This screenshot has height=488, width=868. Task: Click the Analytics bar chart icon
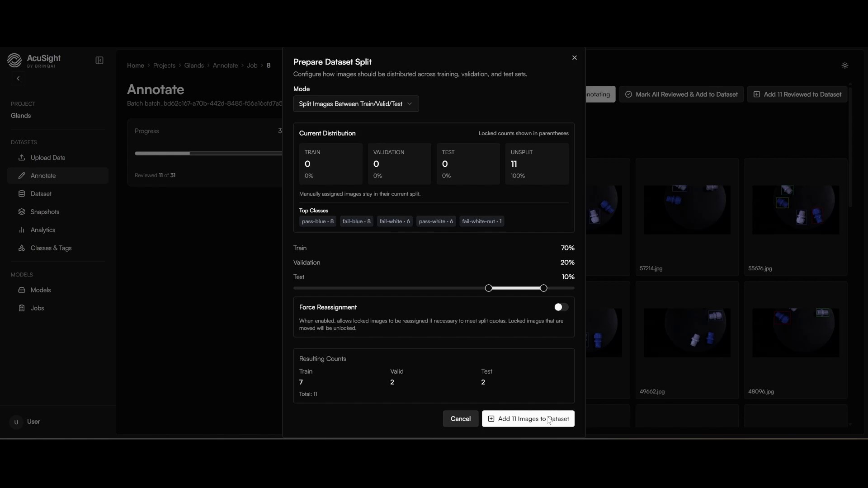pyautogui.click(x=22, y=230)
